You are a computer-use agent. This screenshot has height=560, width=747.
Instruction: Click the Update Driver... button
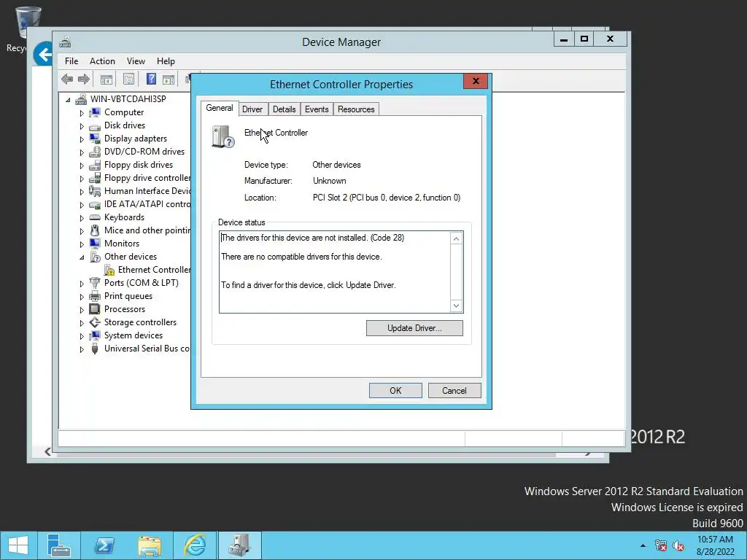tap(414, 328)
